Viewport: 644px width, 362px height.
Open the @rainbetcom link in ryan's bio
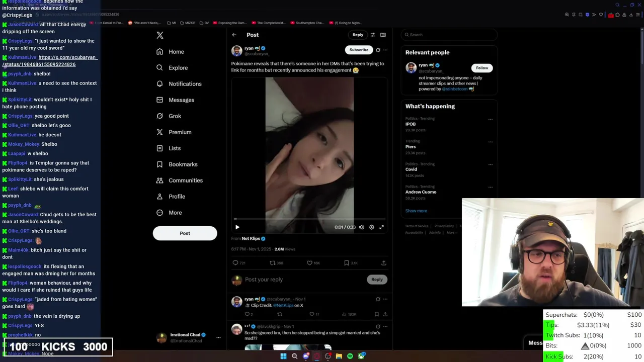tap(455, 89)
